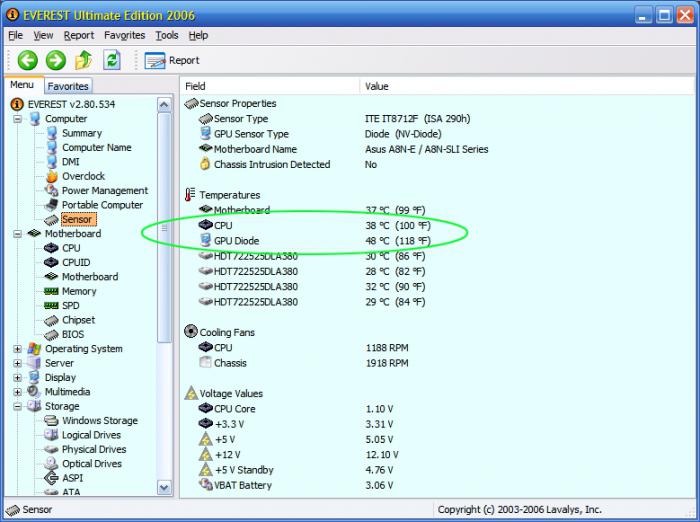Expand the Multimedia tree node
The width and height of the screenshot is (700, 522).
[x=17, y=392]
